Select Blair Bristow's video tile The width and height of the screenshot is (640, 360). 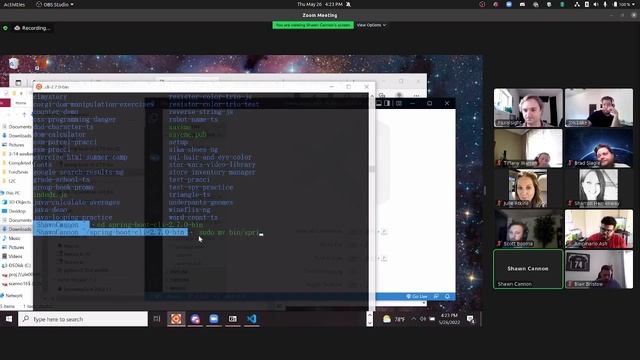599,269
